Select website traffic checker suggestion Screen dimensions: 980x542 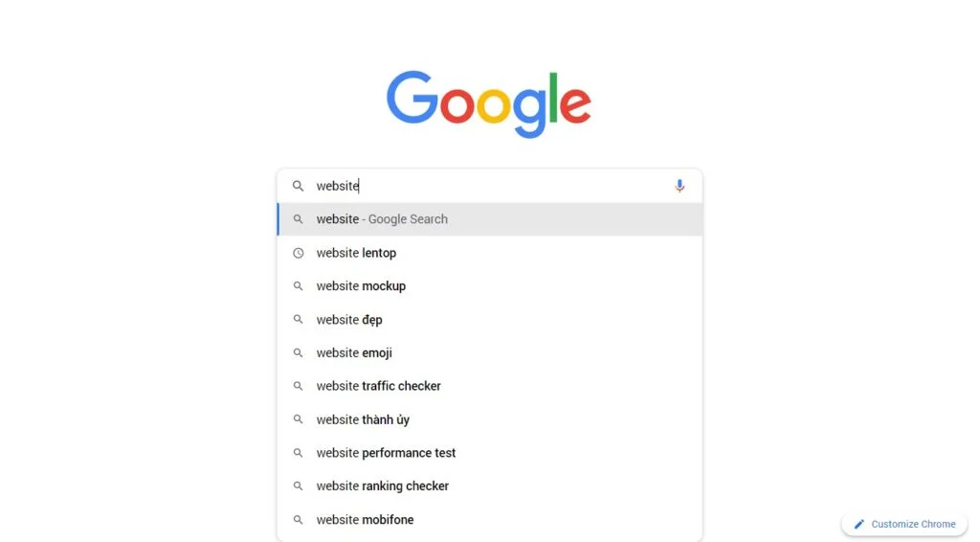(490, 386)
